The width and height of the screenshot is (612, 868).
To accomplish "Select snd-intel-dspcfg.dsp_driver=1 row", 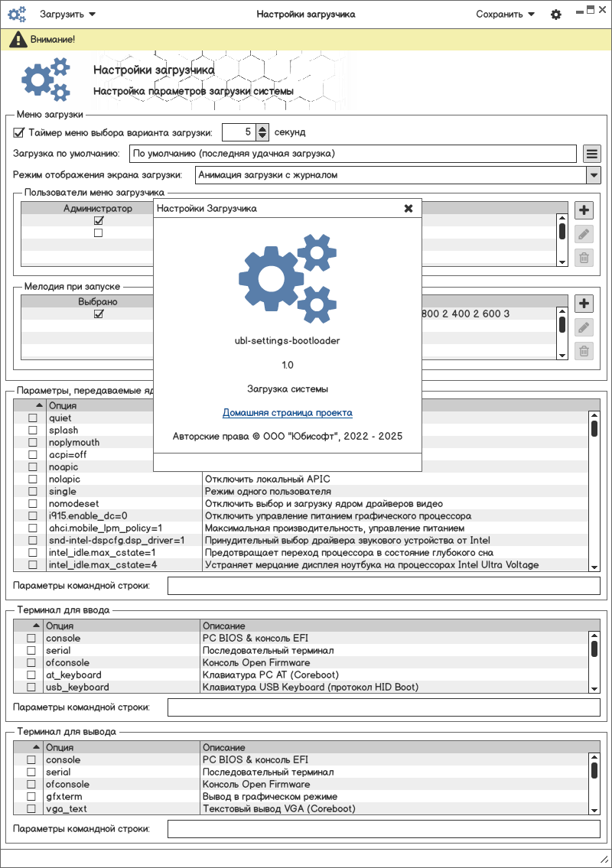I will 301,540.
